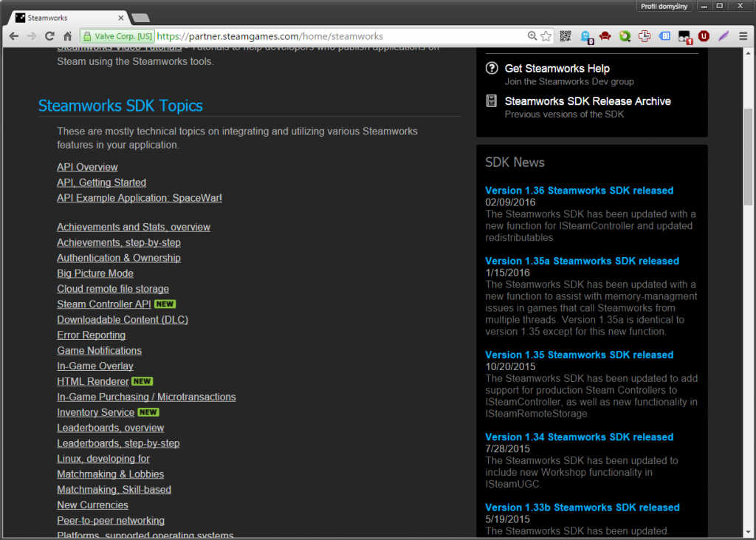Open the API Overview topic
The height and width of the screenshot is (540, 756).
pyautogui.click(x=87, y=167)
